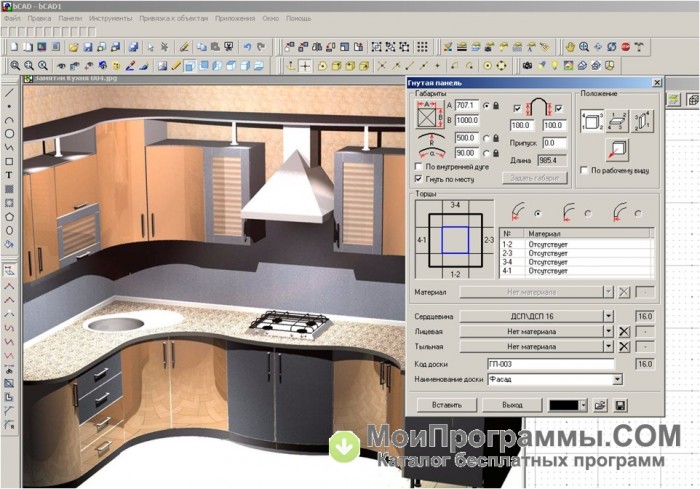Select radio button next to angle 90.00
The image size is (700, 489).
click(486, 153)
